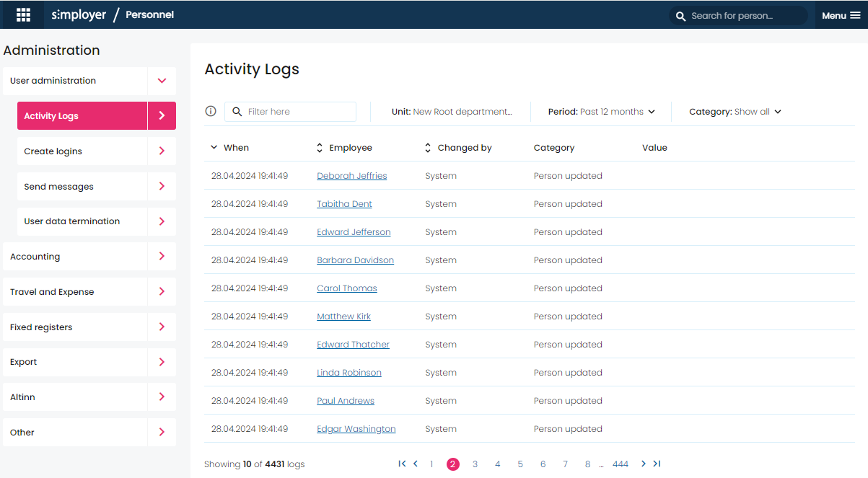Sort logs by Changed by column
868x478 pixels.
click(458, 147)
